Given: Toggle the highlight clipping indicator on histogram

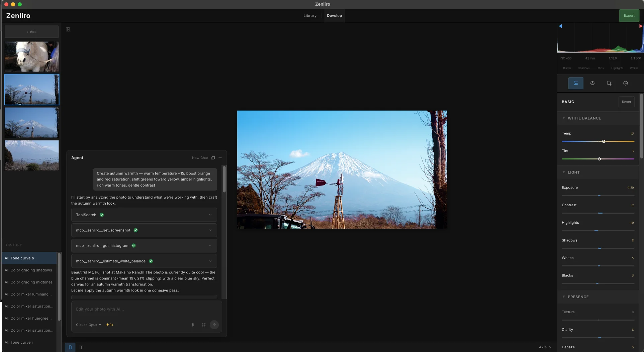Looking at the screenshot, I should 641,26.
